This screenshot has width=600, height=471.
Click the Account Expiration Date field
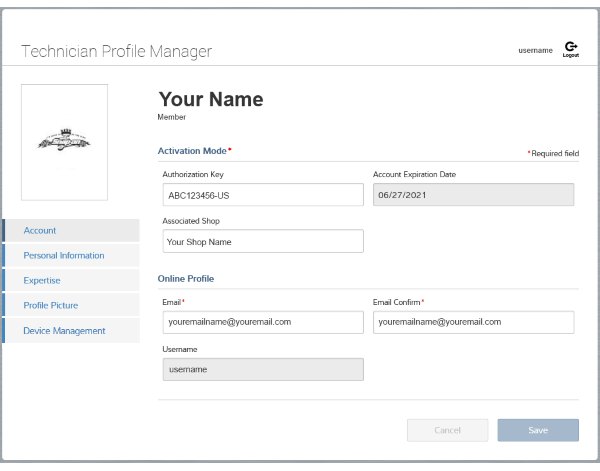pos(473,195)
